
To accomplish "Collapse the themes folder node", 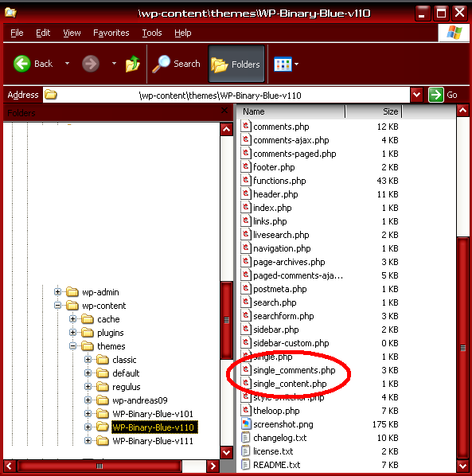I will pos(72,345).
